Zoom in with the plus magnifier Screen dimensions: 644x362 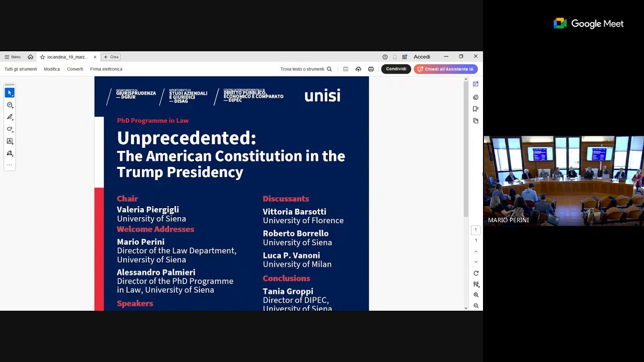tap(476, 295)
